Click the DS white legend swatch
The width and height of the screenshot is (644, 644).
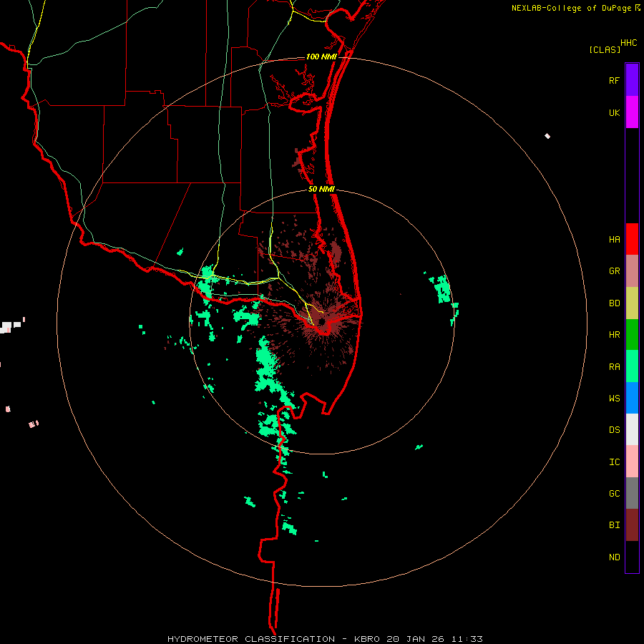click(632, 429)
